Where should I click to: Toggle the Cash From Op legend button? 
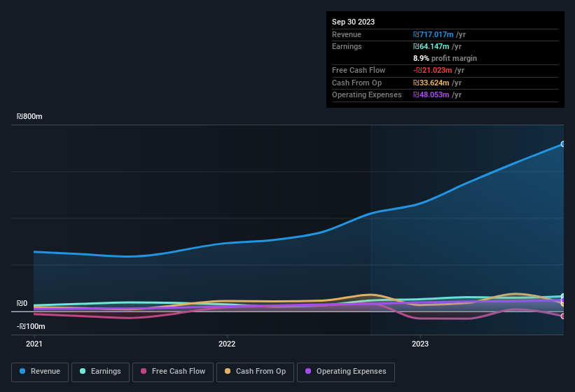click(x=255, y=372)
